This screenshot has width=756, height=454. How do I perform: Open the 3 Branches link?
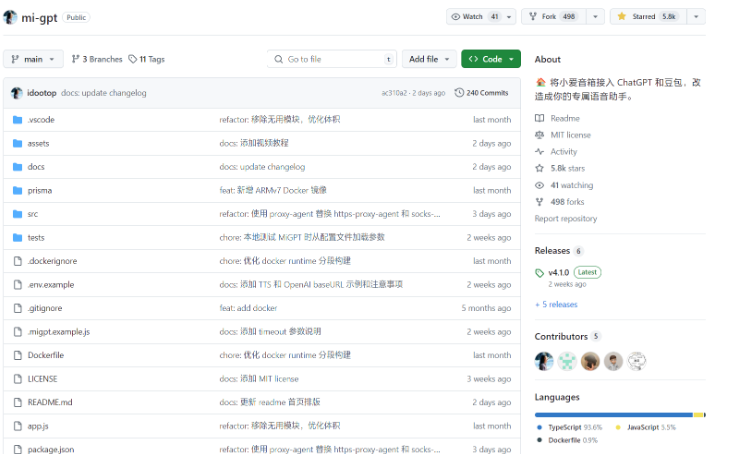coord(97,59)
